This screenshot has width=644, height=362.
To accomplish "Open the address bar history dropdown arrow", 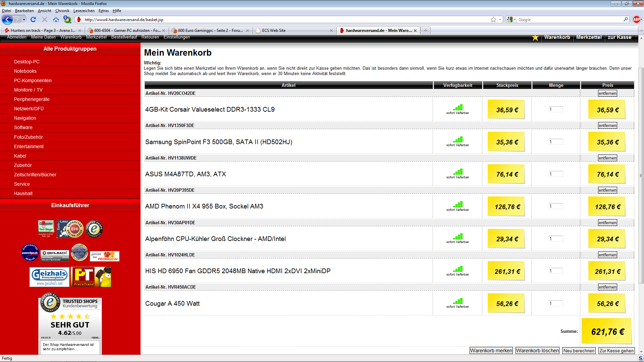I will [500, 19].
